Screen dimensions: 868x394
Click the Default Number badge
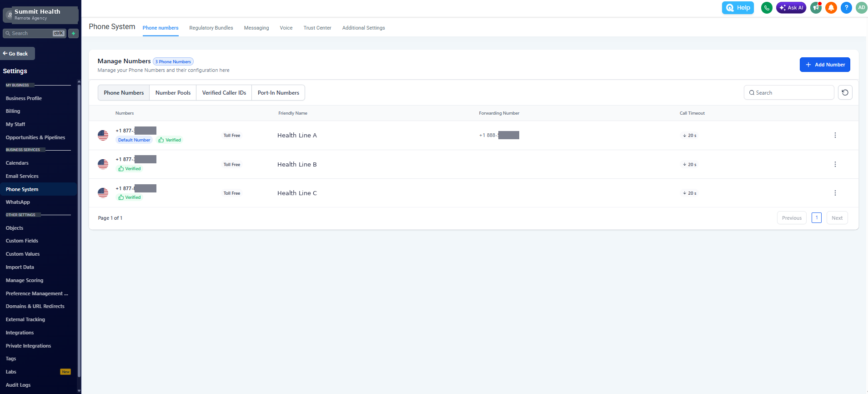tap(134, 140)
